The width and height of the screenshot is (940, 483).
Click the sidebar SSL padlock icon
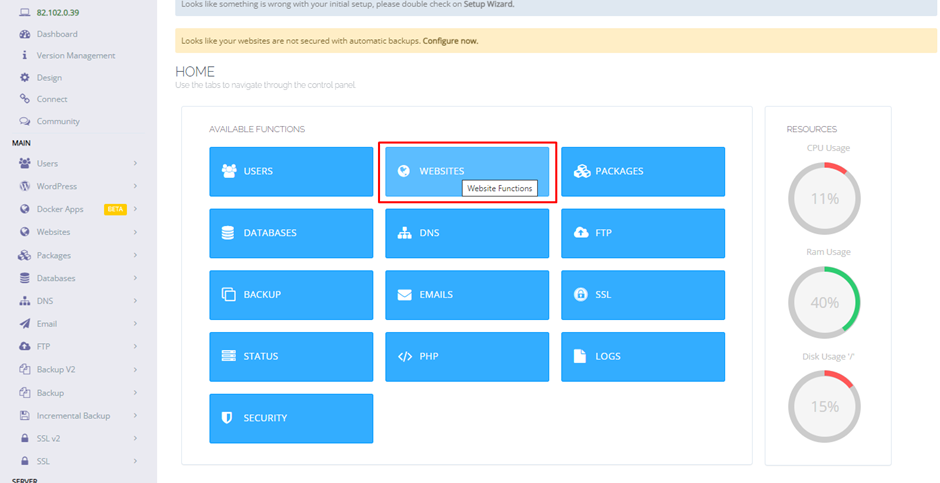click(25, 461)
